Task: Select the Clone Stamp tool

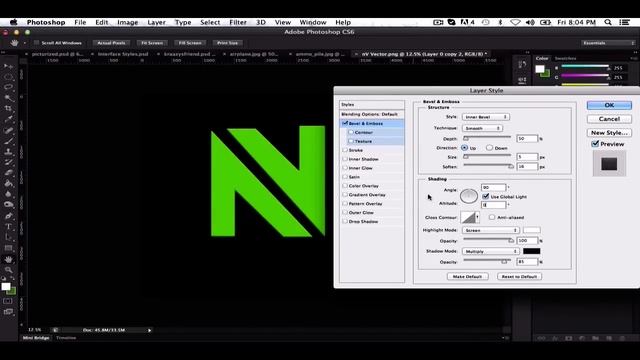Action: pyautogui.click(x=8, y=151)
